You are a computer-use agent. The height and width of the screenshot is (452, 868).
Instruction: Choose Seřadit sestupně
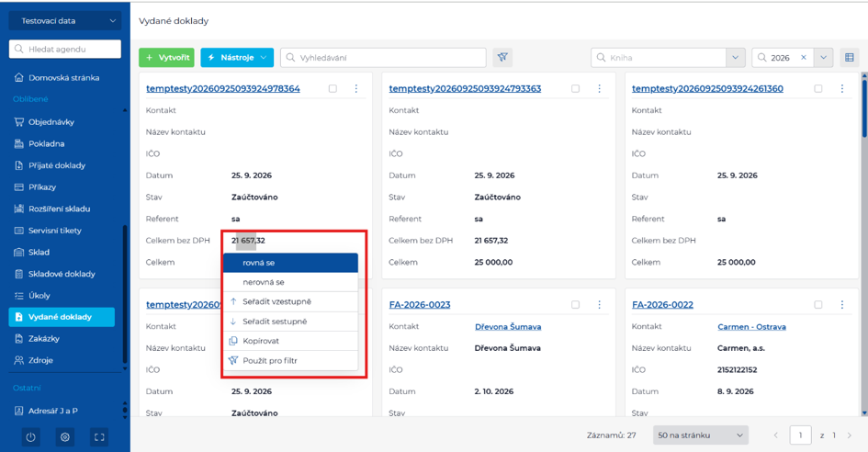(290, 322)
